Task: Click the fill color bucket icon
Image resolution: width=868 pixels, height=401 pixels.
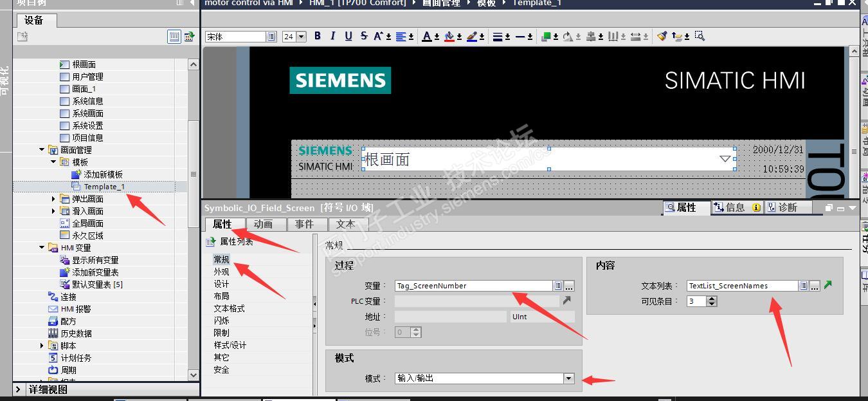Action: coord(449,36)
